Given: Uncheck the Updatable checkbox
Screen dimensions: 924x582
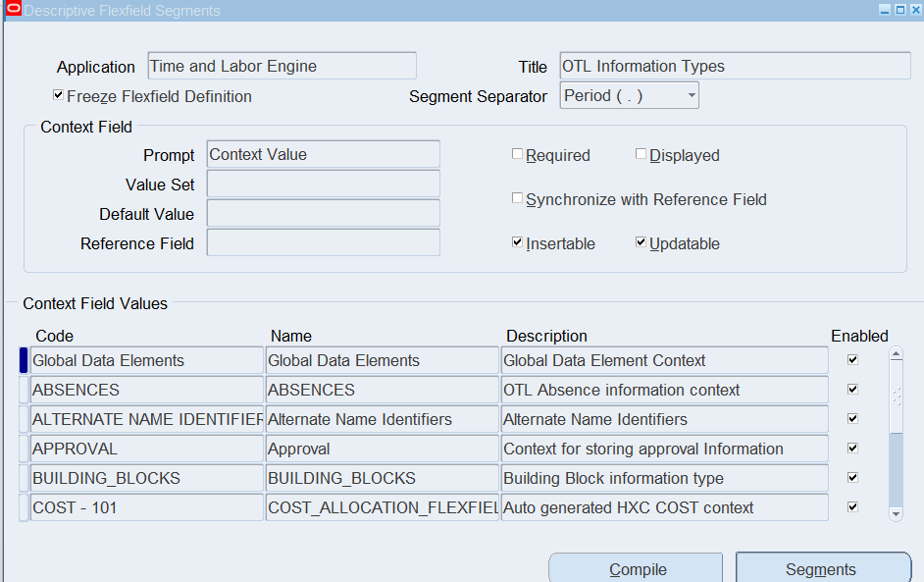Looking at the screenshot, I should pyautogui.click(x=641, y=242).
